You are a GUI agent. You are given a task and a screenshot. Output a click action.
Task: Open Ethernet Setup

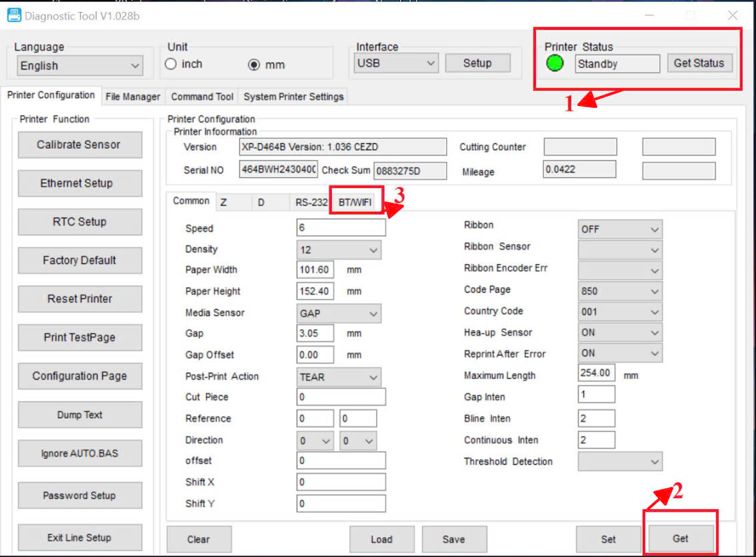point(79,183)
